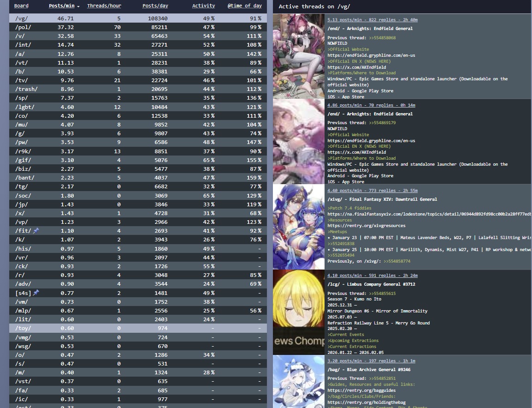Click the pin icon next to [s4s]
Viewport: 532px width, 408px height.
[36, 293]
